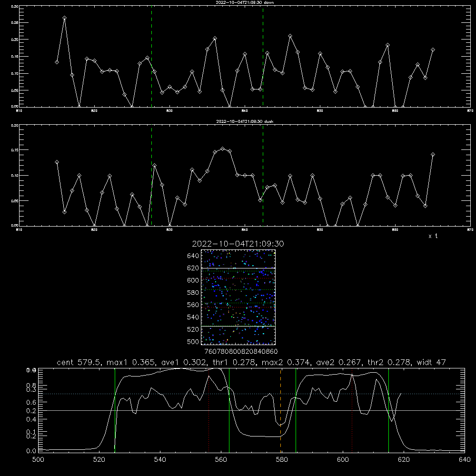Click the '2022-10-04T21:09:30 dawn' plot title

click(x=245, y=2)
